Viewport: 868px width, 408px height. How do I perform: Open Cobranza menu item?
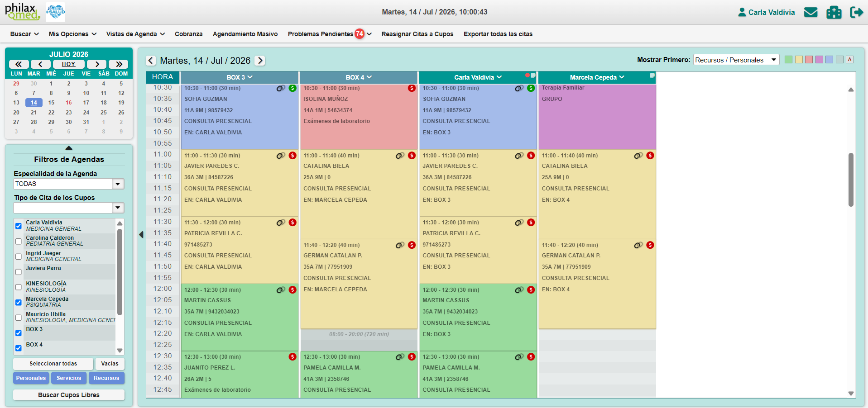tap(189, 34)
